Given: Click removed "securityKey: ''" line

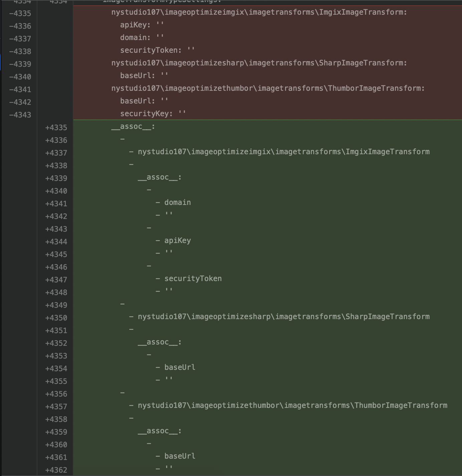Looking at the screenshot, I should point(153,114).
